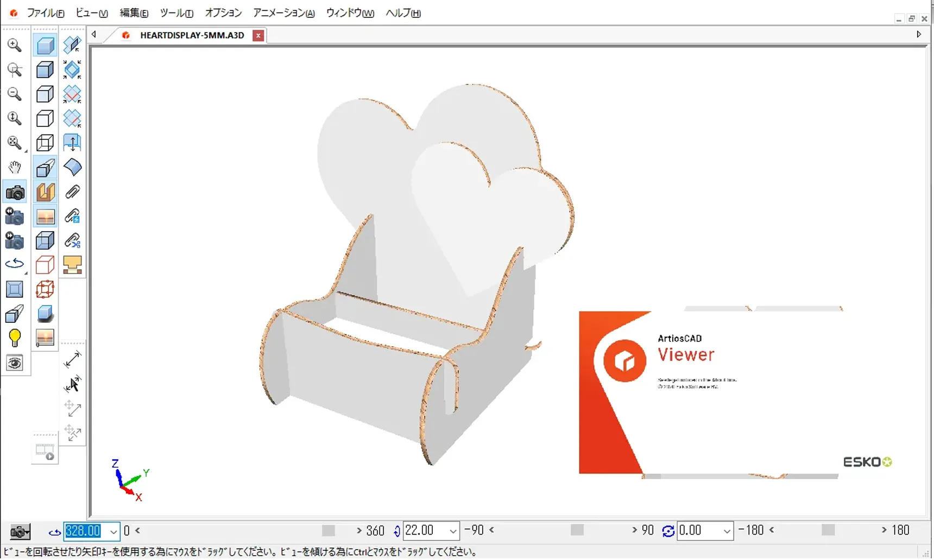Open the 0.00 rotation dropdown

coord(728,531)
